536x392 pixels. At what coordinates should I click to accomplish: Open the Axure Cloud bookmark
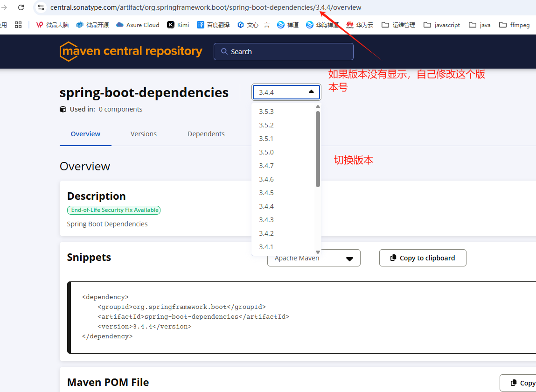(x=138, y=25)
